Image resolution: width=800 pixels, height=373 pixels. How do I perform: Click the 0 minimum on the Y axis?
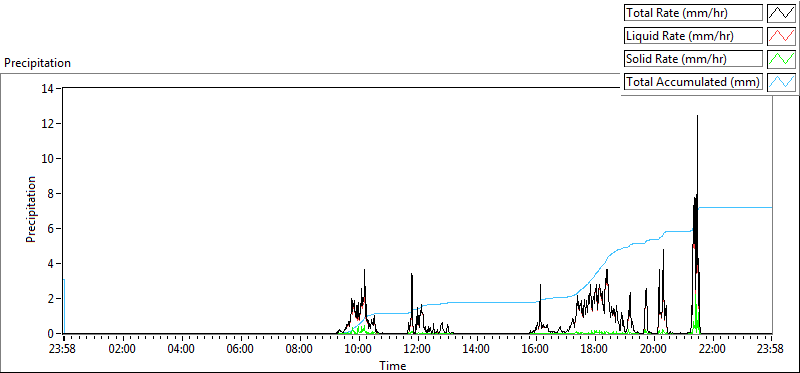[51, 334]
